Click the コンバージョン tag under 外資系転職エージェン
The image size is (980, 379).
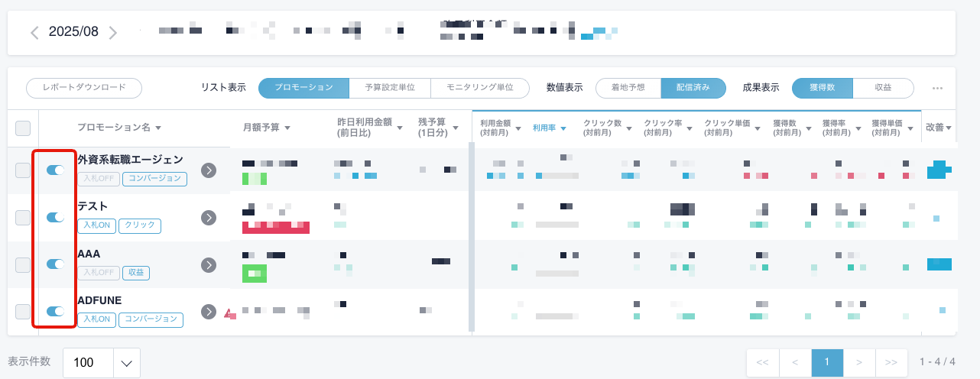(x=155, y=179)
